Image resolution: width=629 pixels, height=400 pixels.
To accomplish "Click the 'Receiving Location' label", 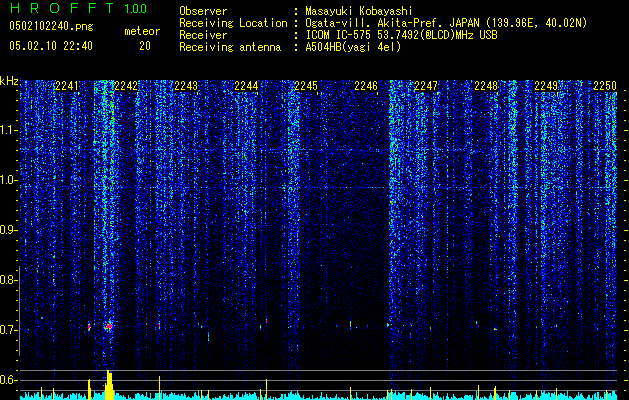I will point(233,23).
